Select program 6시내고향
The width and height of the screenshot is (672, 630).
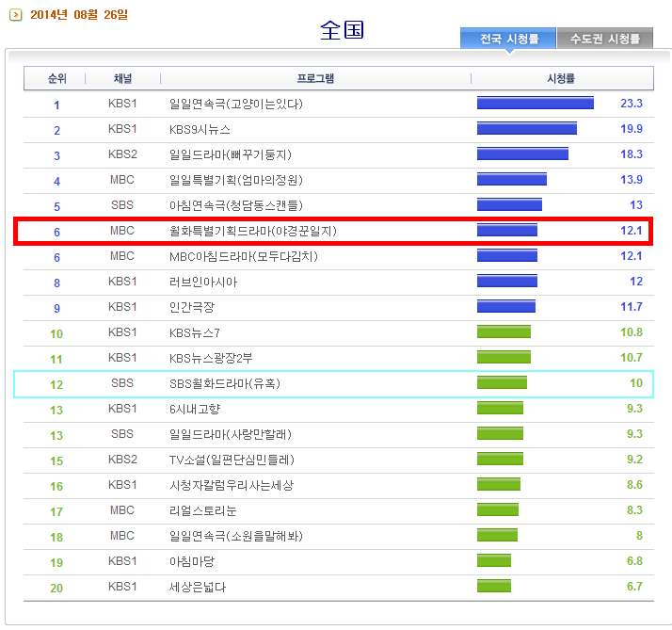point(195,409)
